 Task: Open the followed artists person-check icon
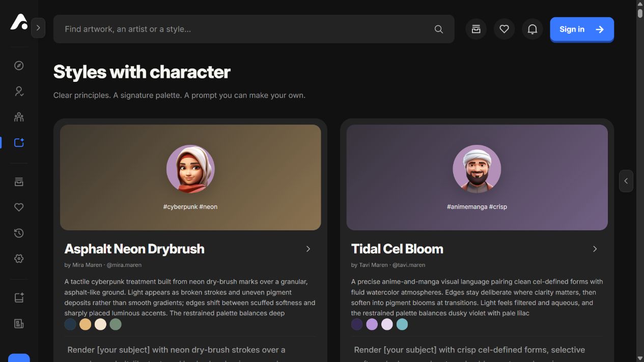[x=19, y=92]
